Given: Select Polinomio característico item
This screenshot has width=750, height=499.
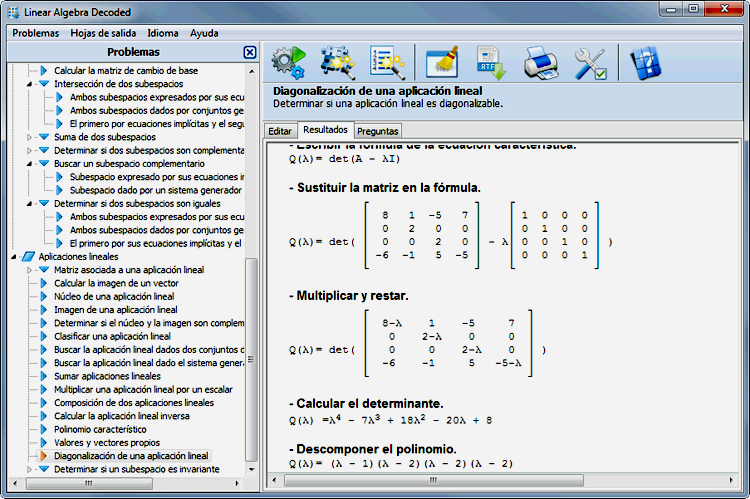Looking at the screenshot, I should pos(100,430).
